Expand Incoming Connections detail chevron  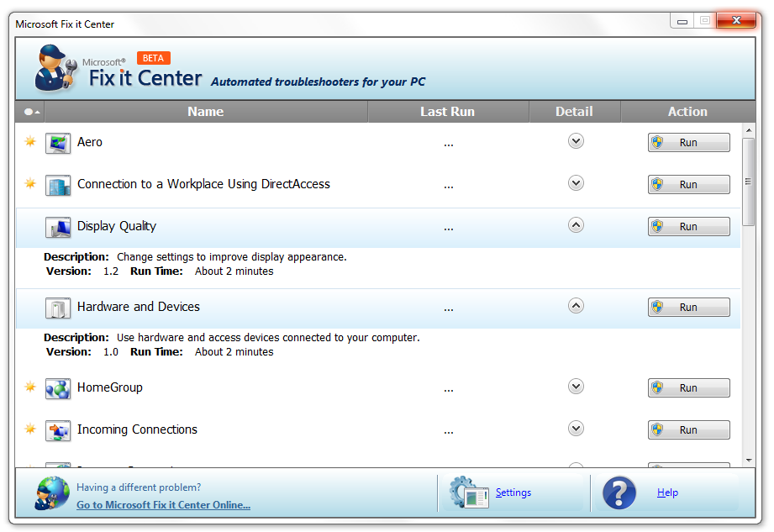click(x=576, y=428)
